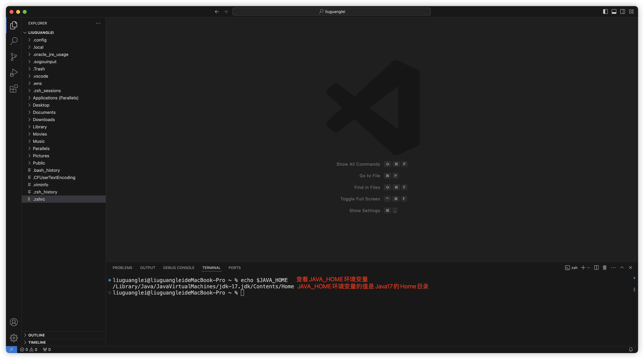Open the Source Control view
The image size is (644, 359).
[14, 57]
